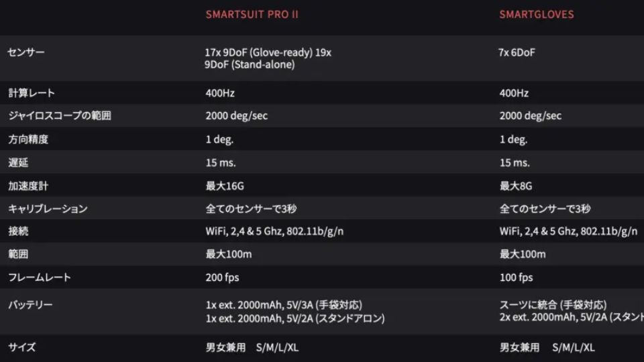644x362 pixels.
Task: Select the キャリブレーション row label
Action: coord(48,208)
